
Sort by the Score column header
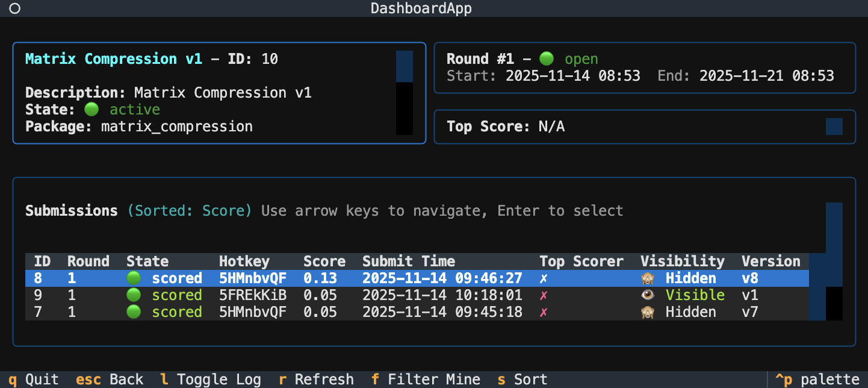(x=324, y=261)
